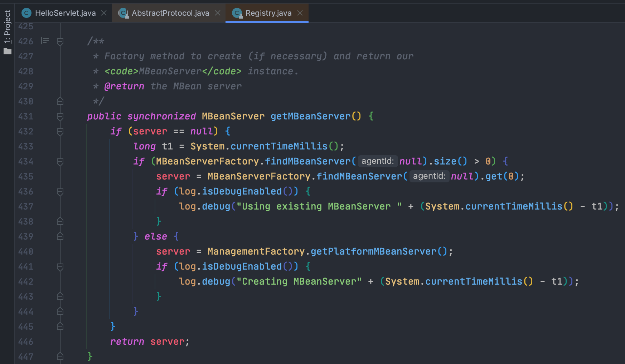Collapse the Javadoc comment fold at line 426
Image resolution: width=625 pixels, height=364 pixels.
(x=60, y=41)
